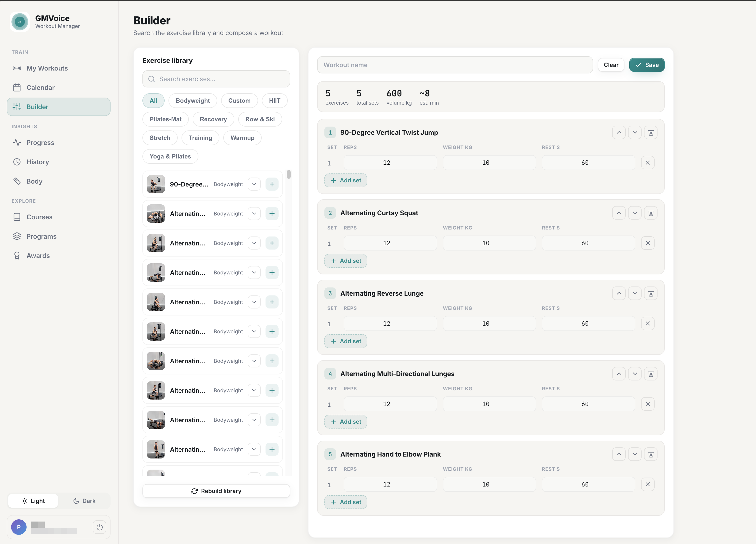Edit rest field of Alternating Curtsy Squat

588,243
